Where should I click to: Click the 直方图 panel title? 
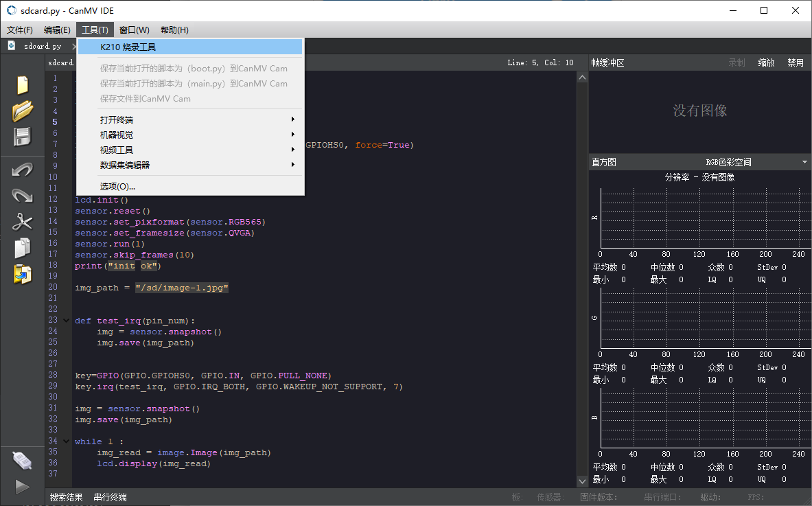coord(604,162)
